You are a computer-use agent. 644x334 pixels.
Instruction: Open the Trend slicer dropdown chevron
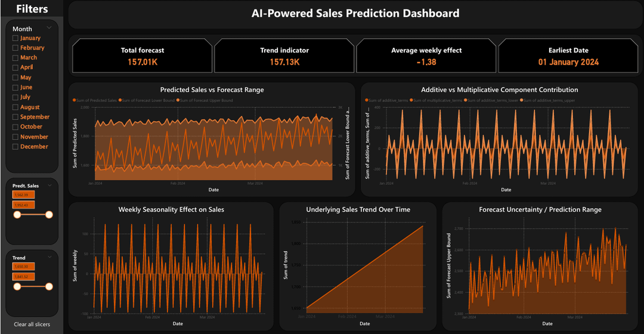[x=49, y=257]
